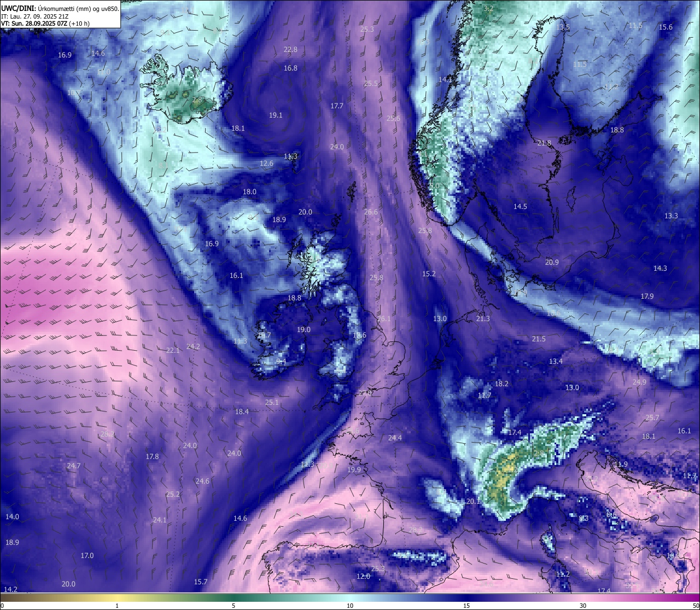Click the 25.1 value south of Ireland
Screen dimensions: 700x610
(272, 402)
